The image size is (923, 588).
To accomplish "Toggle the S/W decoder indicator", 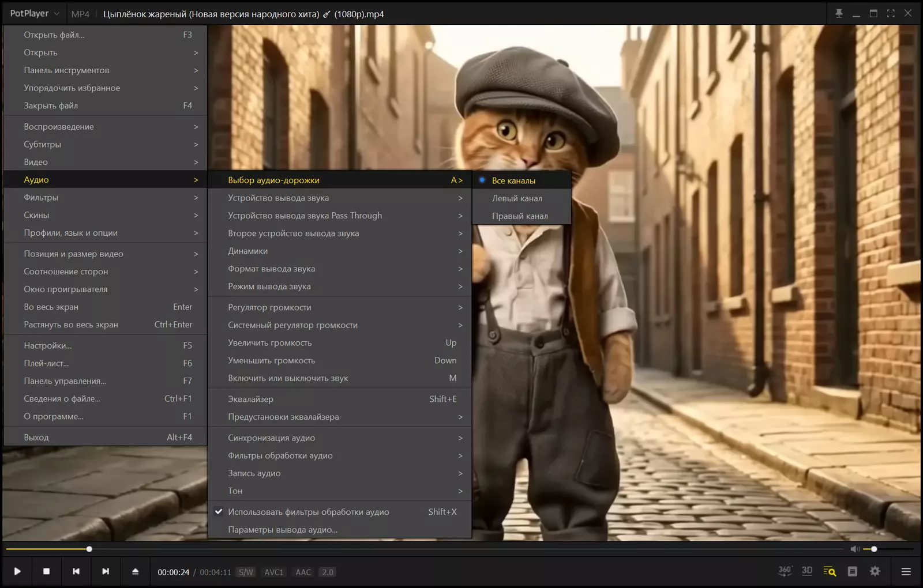I will pos(246,572).
